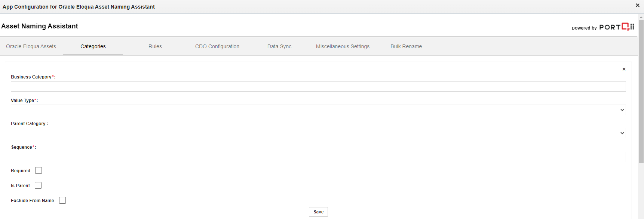Open the Rules tab
644x219 pixels.
[155, 46]
